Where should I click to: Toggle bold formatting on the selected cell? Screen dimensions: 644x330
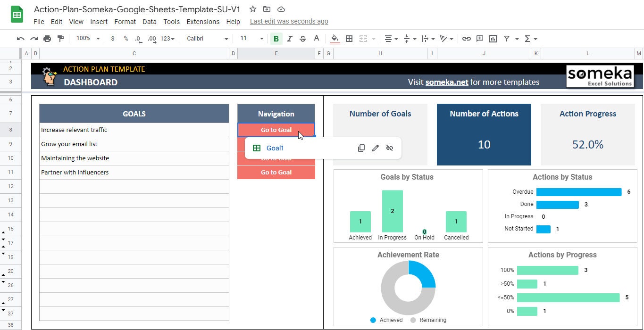click(276, 39)
